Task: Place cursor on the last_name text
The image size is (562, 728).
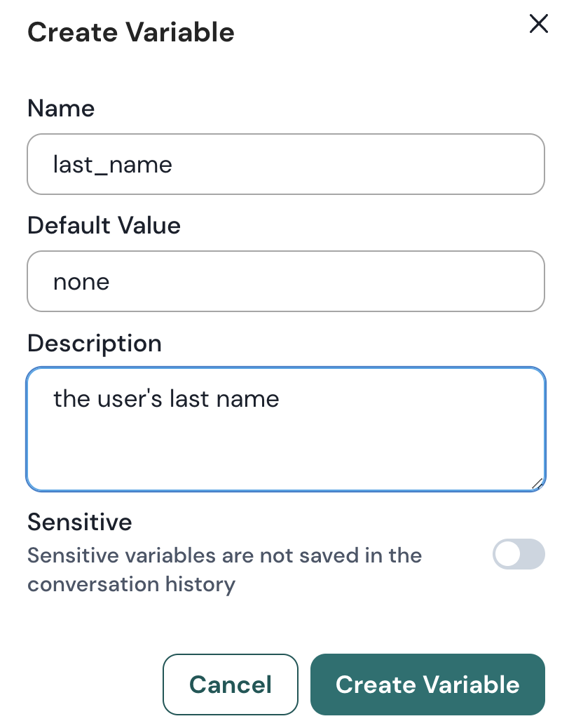Action: coord(113,165)
